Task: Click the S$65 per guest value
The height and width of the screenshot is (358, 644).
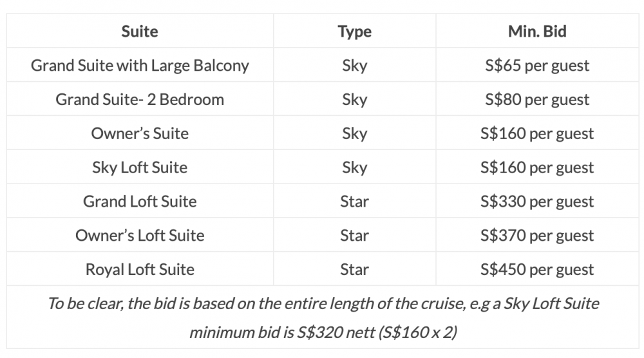Action: tap(537, 66)
